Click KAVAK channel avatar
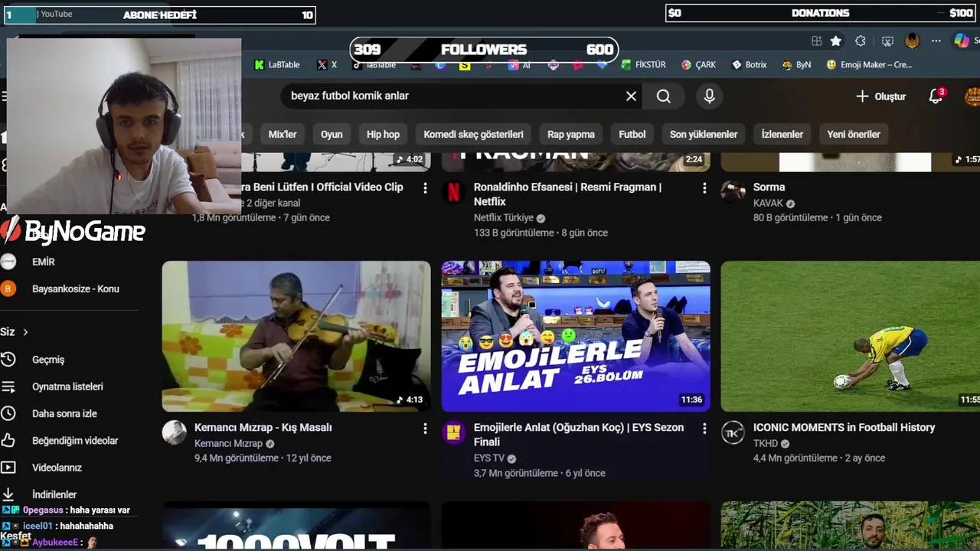 point(733,191)
